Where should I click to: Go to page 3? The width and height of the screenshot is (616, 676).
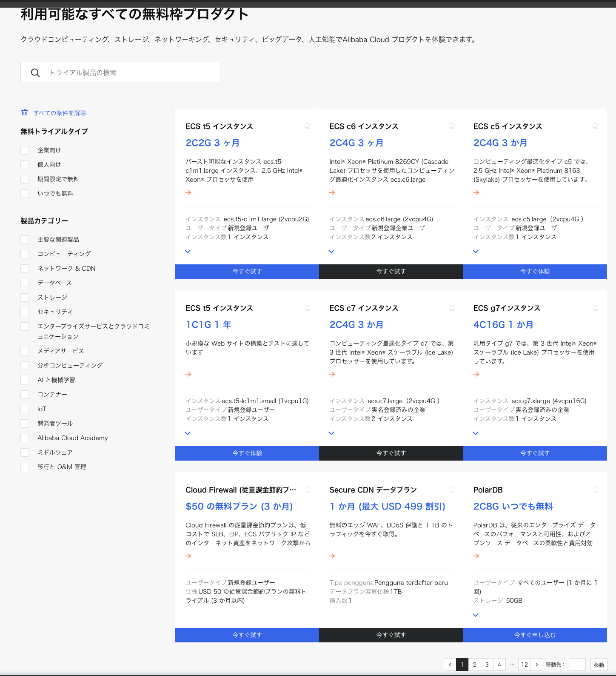(x=487, y=665)
